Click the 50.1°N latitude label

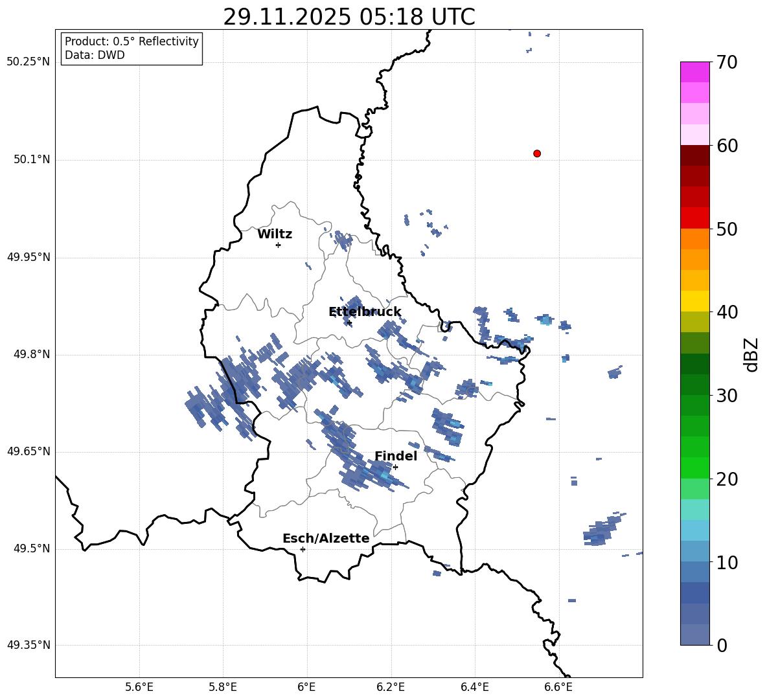(32, 159)
